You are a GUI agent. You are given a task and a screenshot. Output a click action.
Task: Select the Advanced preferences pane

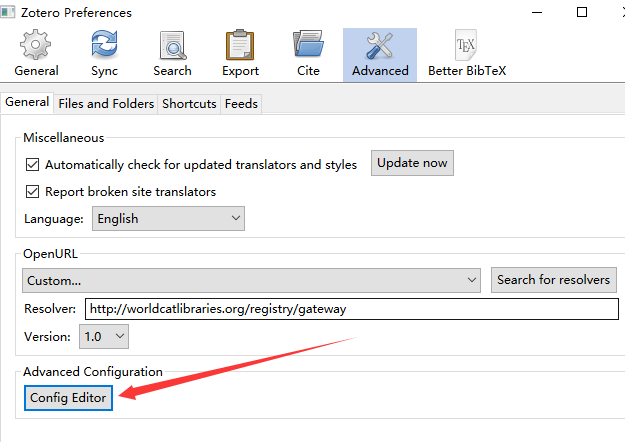coord(380,55)
